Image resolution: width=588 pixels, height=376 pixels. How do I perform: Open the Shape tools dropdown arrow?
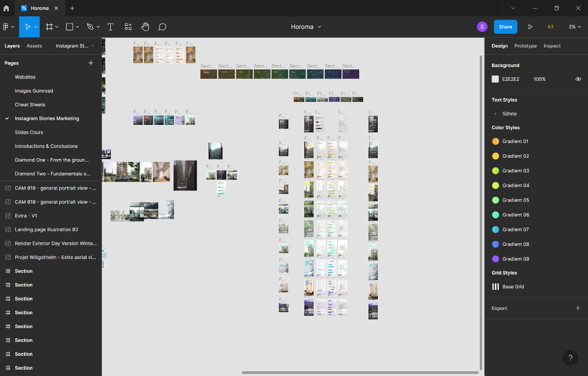pyautogui.click(x=77, y=27)
